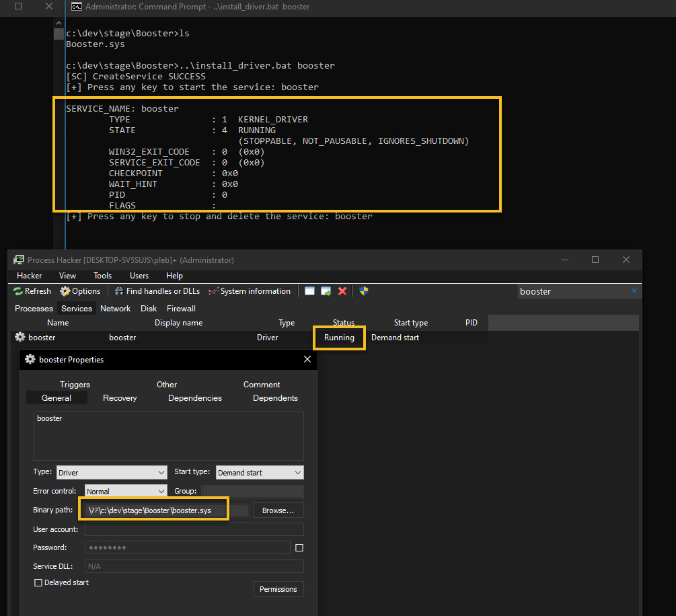Open the Other tab in properties
This screenshot has height=616, width=676.
pyautogui.click(x=167, y=385)
